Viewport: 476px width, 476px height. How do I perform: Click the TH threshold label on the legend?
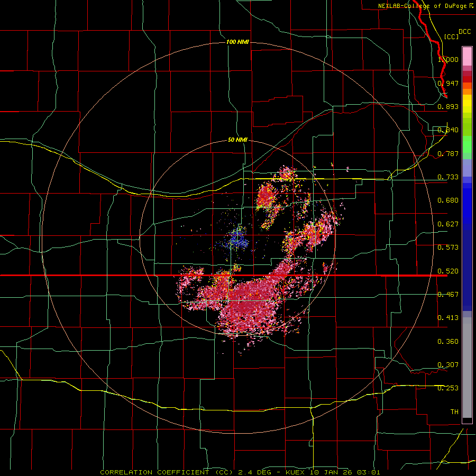click(454, 412)
